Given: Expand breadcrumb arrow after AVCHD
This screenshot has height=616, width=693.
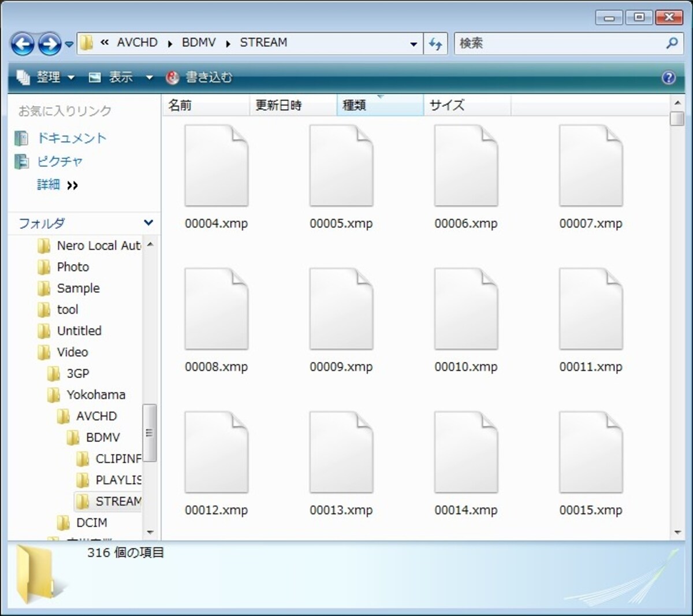Looking at the screenshot, I should [170, 43].
